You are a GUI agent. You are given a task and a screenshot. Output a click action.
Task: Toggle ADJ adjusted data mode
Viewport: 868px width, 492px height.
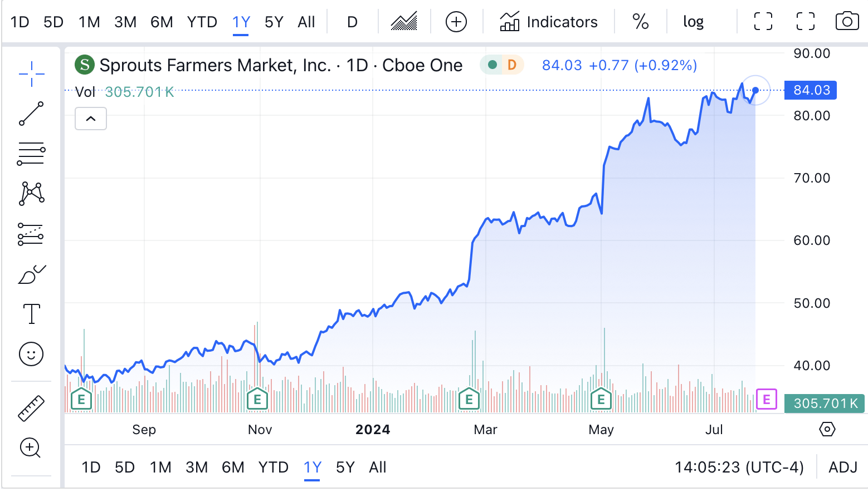click(x=843, y=468)
